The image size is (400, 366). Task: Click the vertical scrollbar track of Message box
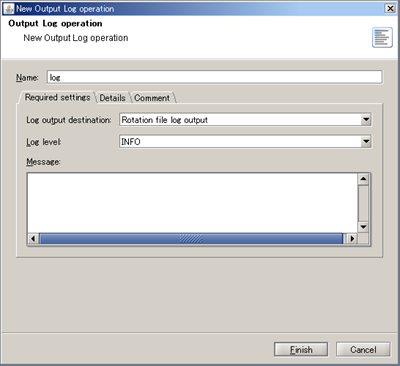(363, 203)
